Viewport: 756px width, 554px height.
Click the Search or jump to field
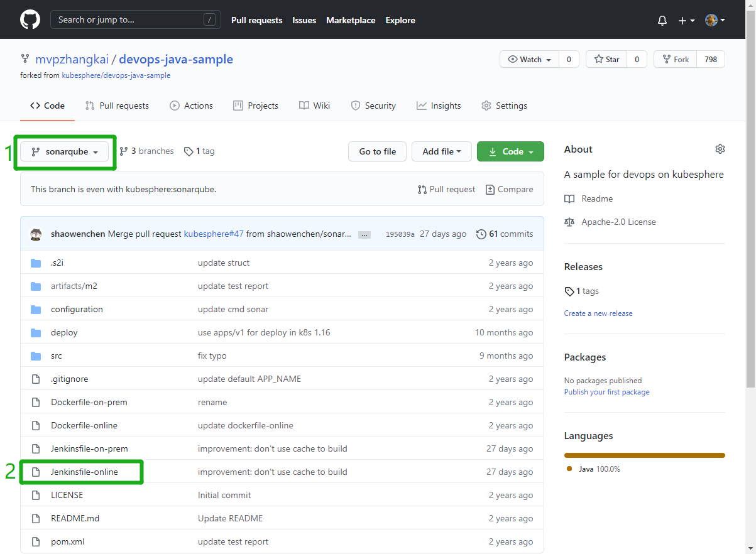(x=136, y=19)
